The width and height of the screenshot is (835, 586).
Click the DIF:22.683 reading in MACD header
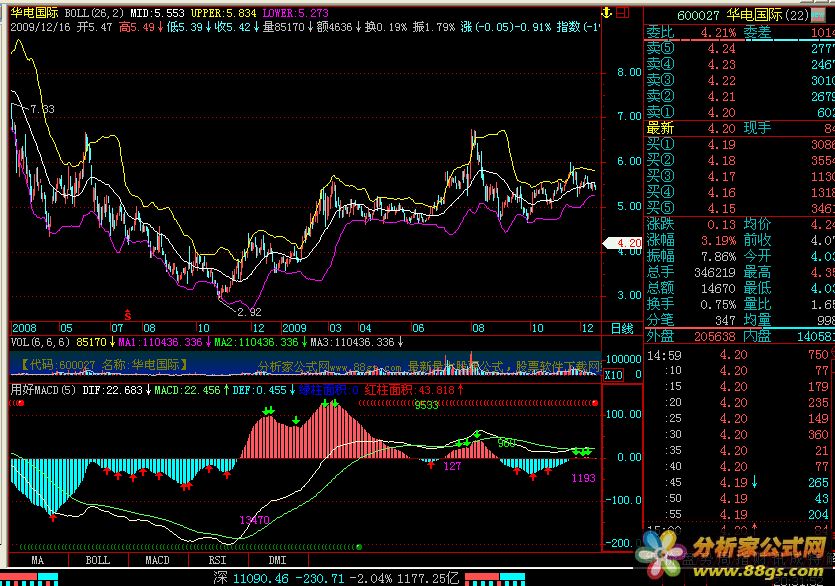coord(112,390)
